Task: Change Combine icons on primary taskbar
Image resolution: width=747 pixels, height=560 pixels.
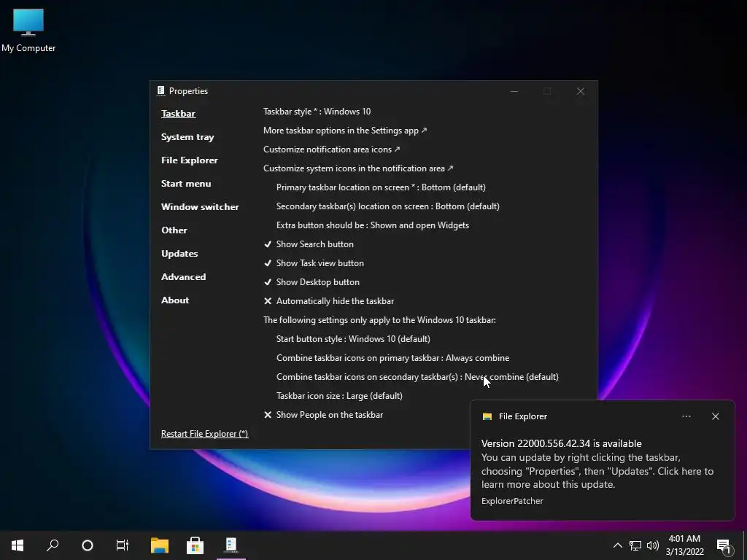Action: tap(392, 358)
